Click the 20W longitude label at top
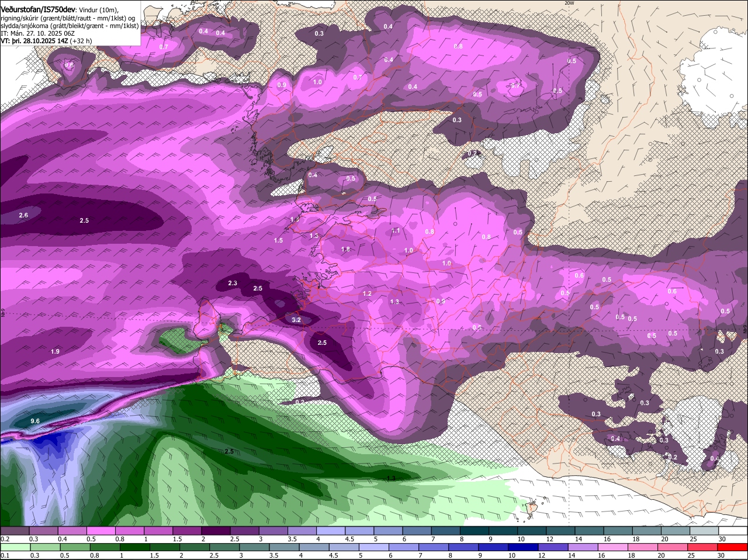The image size is (748, 560). pos(570,3)
